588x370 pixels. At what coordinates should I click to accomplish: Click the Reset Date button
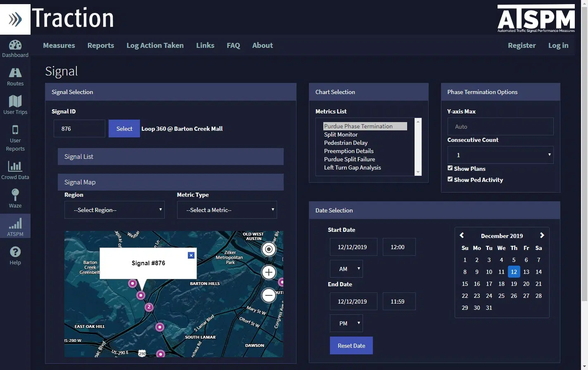pyautogui.click(x=351, y=346)
